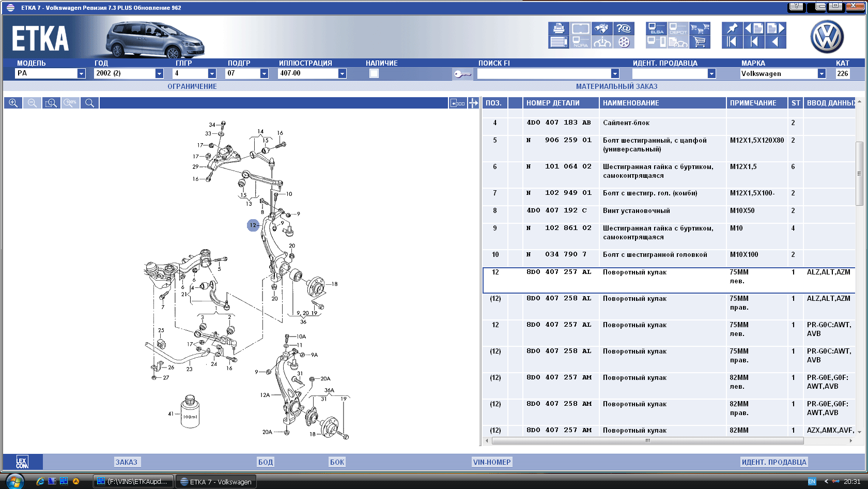Screen dimensions: 868x489
Task: Zoom out of the illustration
Action: (x=32, y=103)
